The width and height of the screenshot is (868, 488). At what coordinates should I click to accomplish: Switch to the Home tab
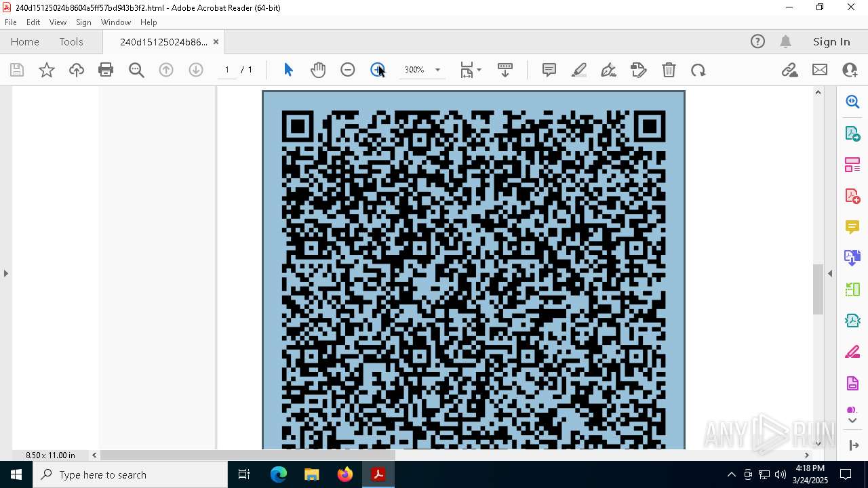tap(25, 41)
